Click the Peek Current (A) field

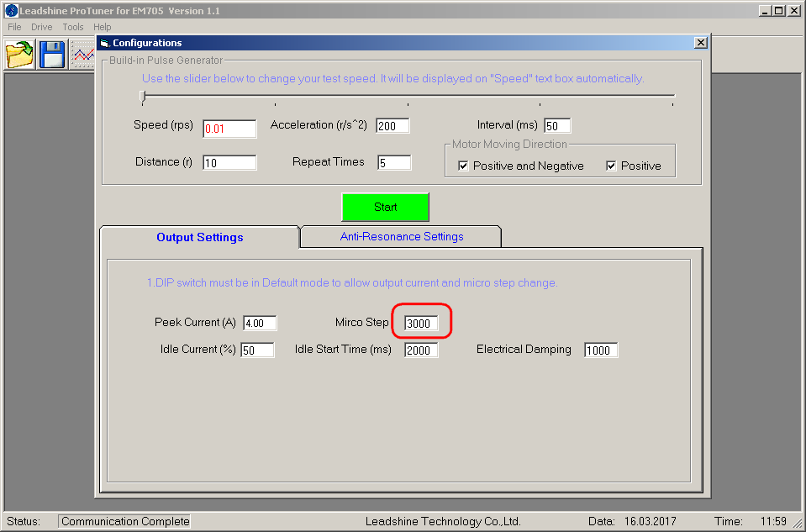click(x=260, y=324)
